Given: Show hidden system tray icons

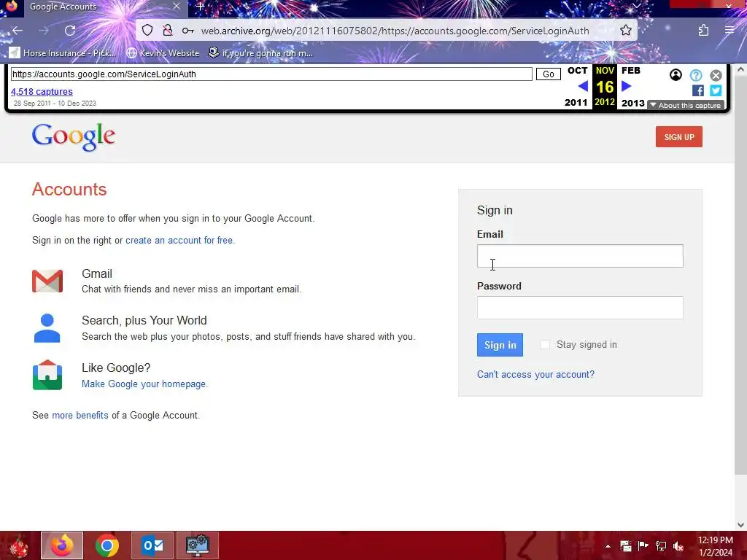Looking at the screenshot, I should (608, 546).
